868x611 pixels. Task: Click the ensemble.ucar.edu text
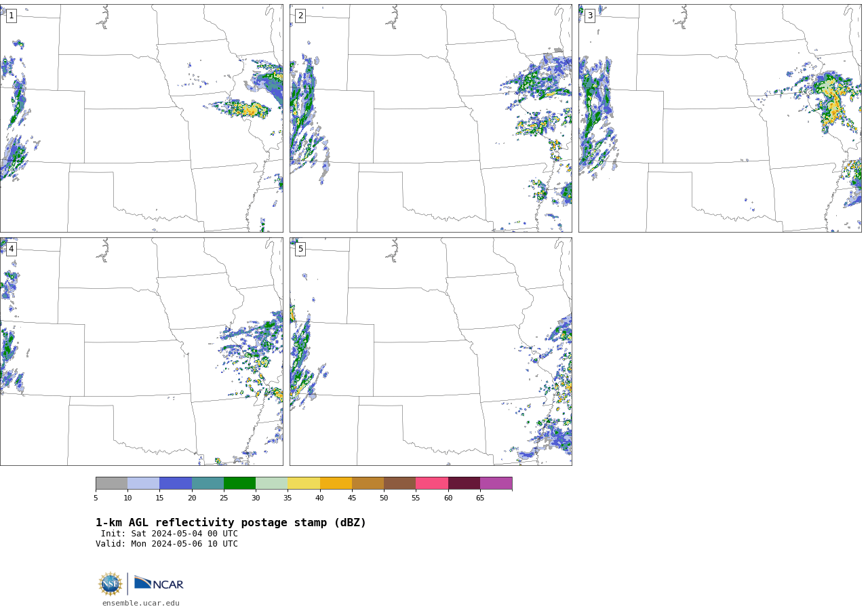pos(141,603)
